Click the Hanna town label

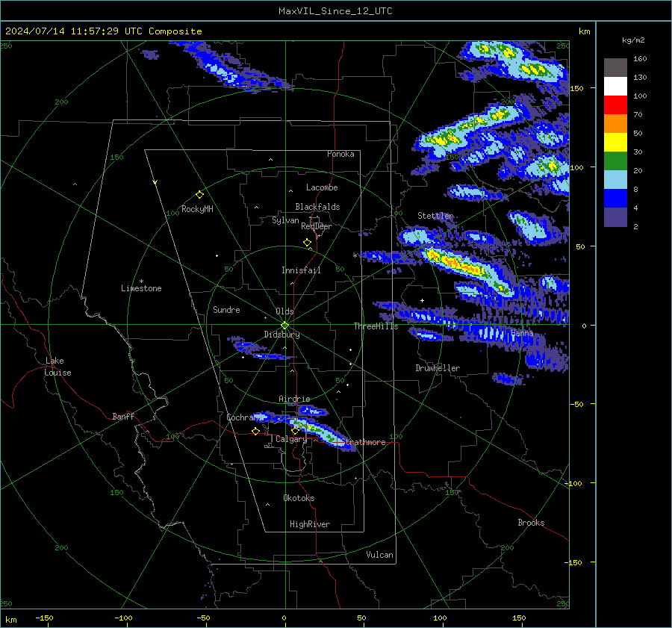[x=522, y=333]
